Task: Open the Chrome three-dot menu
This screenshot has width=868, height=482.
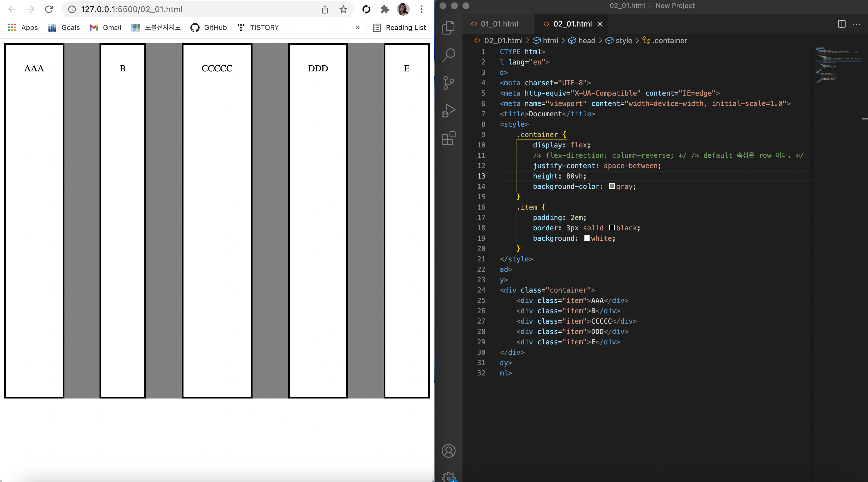Action: pos(421,9)
